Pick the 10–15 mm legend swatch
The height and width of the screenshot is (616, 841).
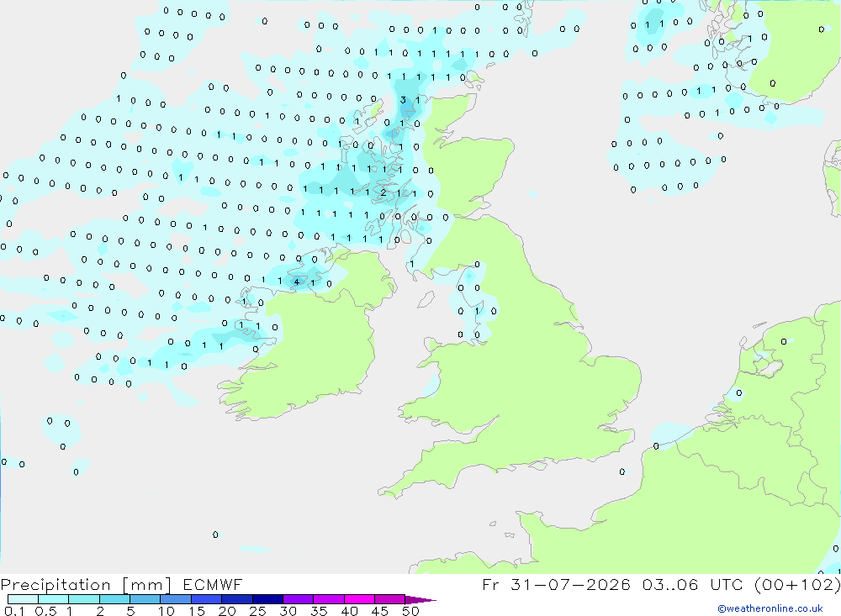[176, 599]
